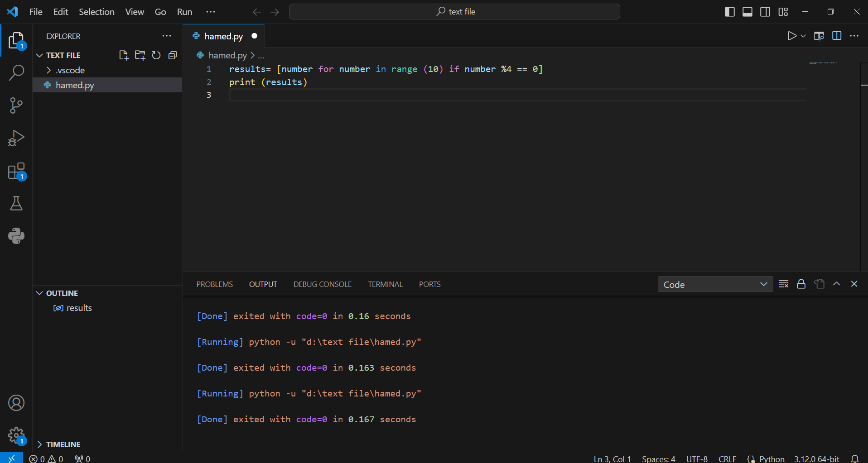Open the Edit menu

pyautogui.click(x=61, y=12)
